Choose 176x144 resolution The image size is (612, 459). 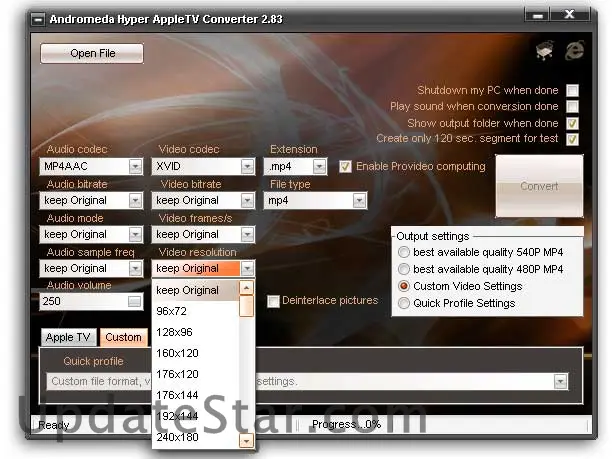pyautogui.click(x=195, y=395)
